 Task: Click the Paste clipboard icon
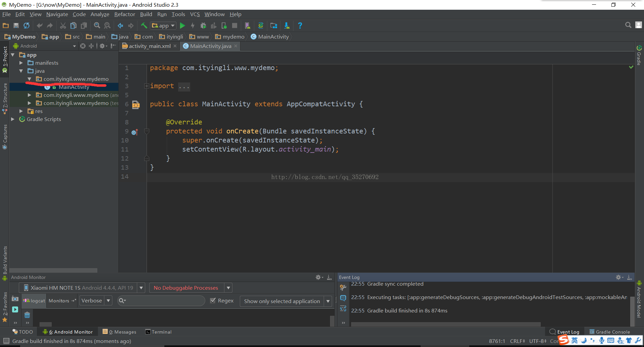point(84,25)
